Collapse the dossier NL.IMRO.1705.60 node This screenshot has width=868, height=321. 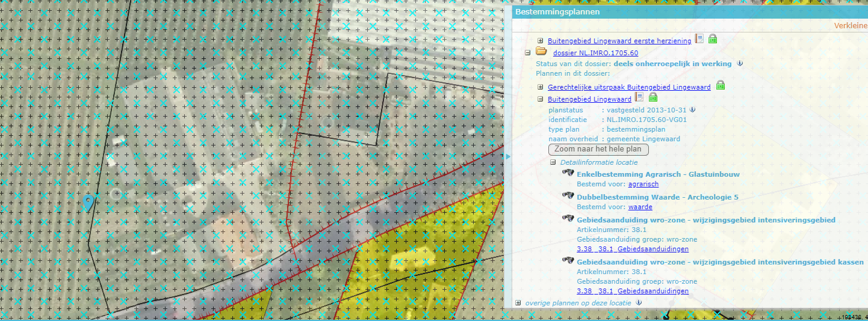coord(528,52)
